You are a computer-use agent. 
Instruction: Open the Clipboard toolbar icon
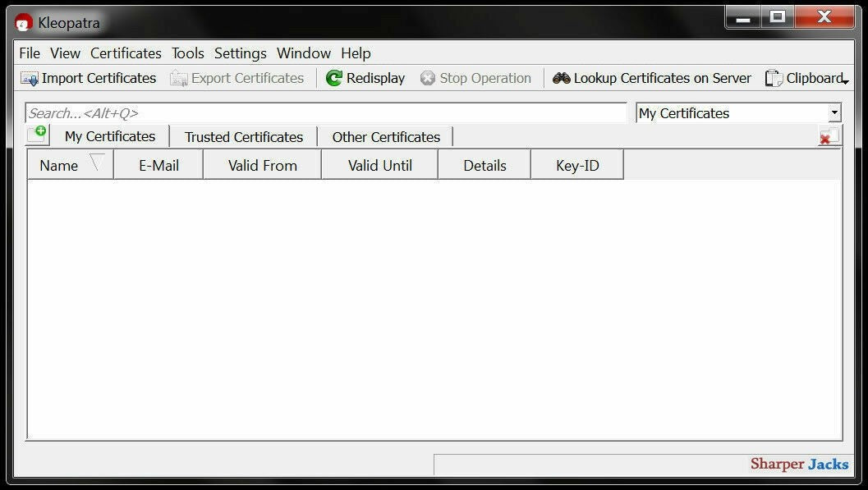pos(773,78)
